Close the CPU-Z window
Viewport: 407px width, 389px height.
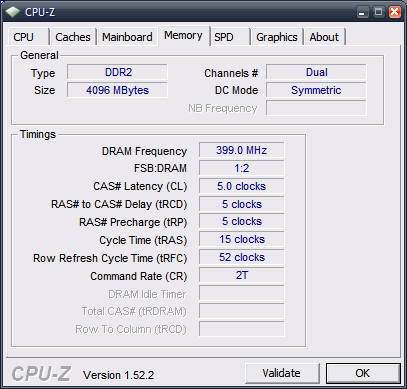(395, 12)
